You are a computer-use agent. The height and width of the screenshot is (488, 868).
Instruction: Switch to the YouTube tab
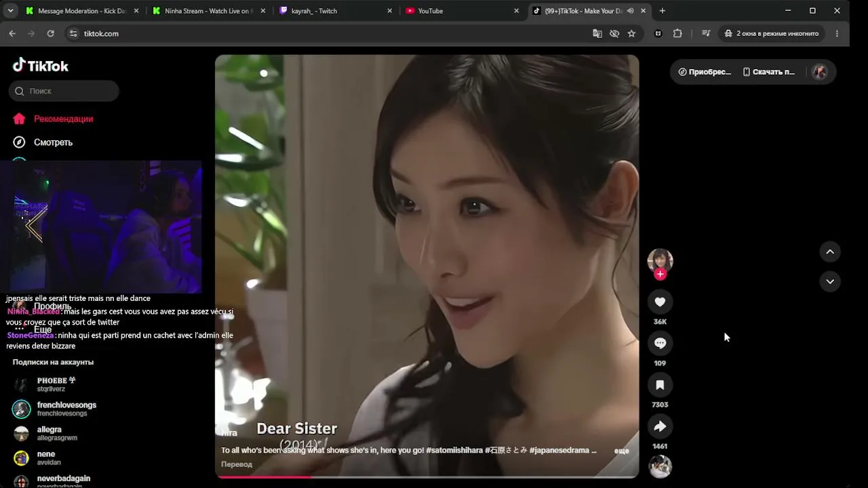click(x=462, y=11)
